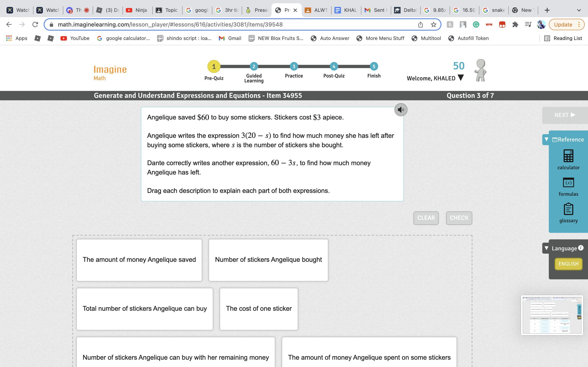Click the screenshot preview thumbnail

point(551,315)
